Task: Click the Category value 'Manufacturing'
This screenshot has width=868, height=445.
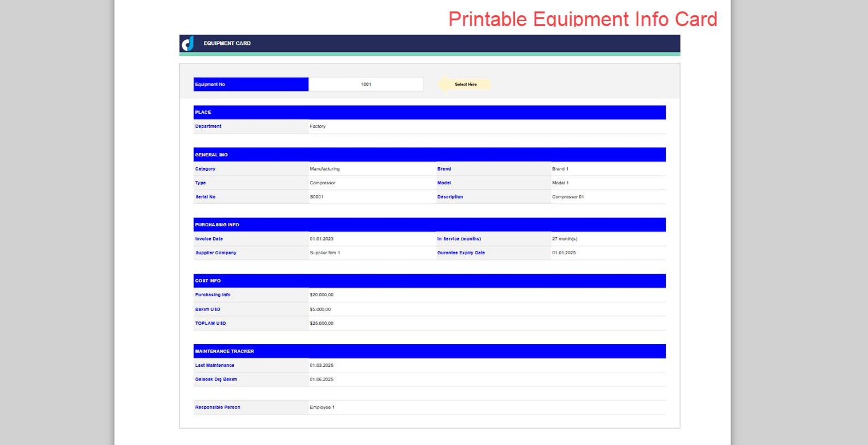Action: (x=325, y=169)
